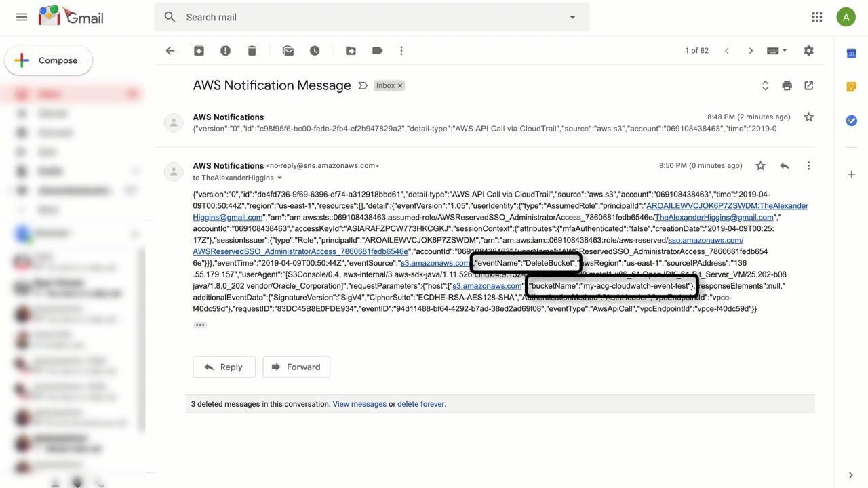Open the Google apps grid
The image size is (868, 488).
[817, 17]
